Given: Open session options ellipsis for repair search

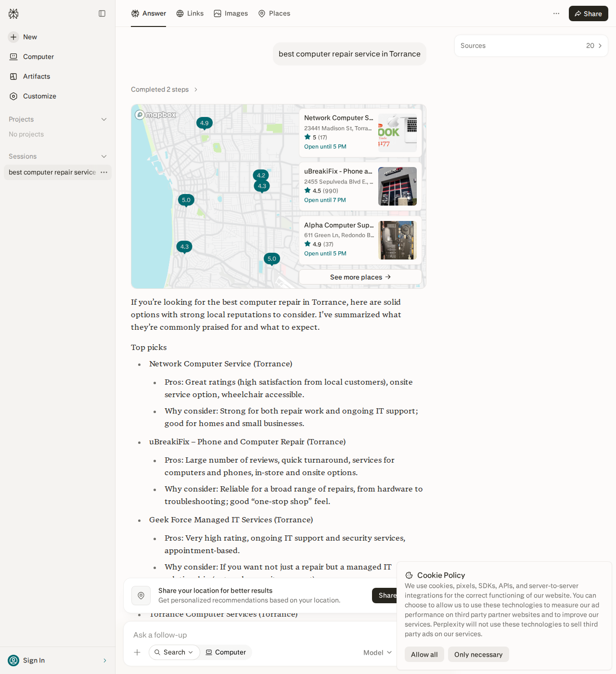Looking at the screenshot, I should (x=104, y=172).
